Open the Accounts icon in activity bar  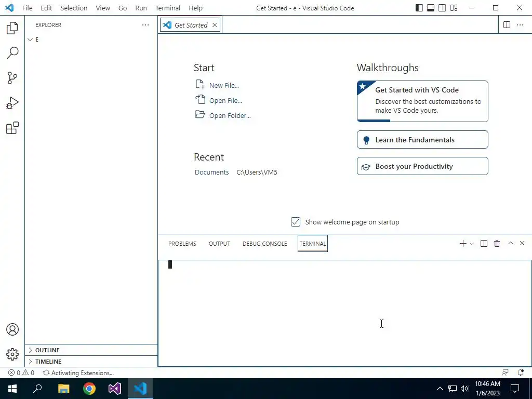pos(12,329)
